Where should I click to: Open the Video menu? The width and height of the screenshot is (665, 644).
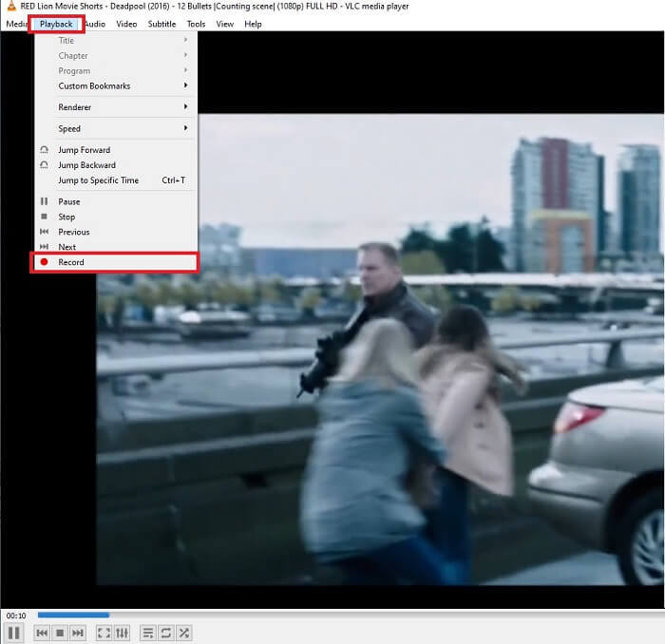(x=126, y=24)
